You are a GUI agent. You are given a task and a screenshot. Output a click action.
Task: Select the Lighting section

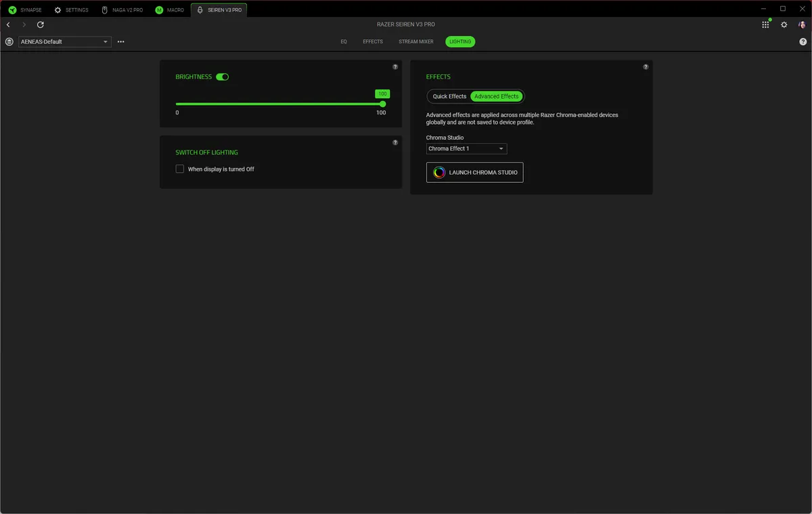(460, 41)
